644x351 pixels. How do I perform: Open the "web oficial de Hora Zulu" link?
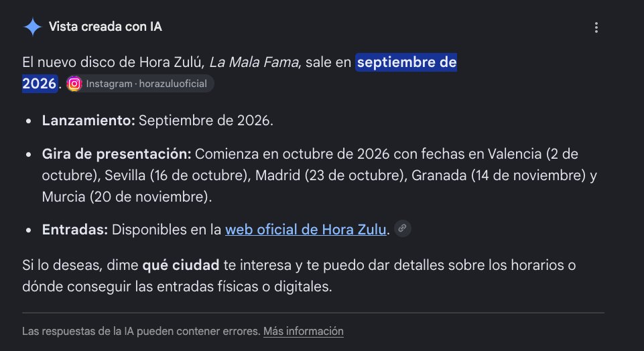click(x=306, y=230)
